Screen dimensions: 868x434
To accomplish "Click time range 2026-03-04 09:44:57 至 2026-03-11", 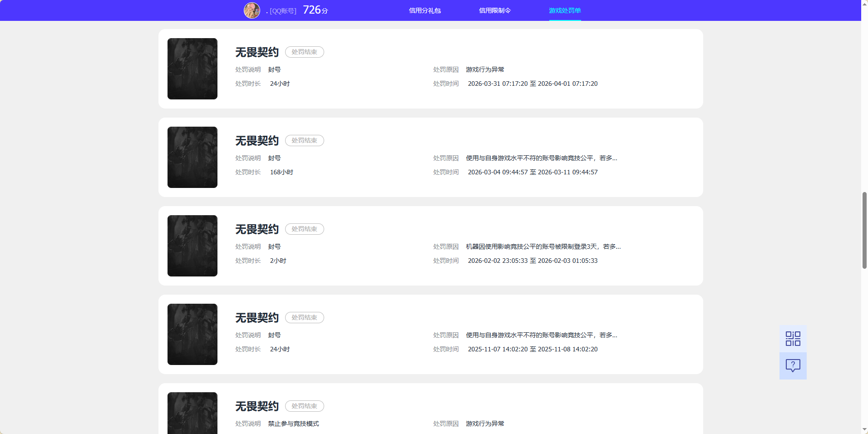I will click(533, 172).
